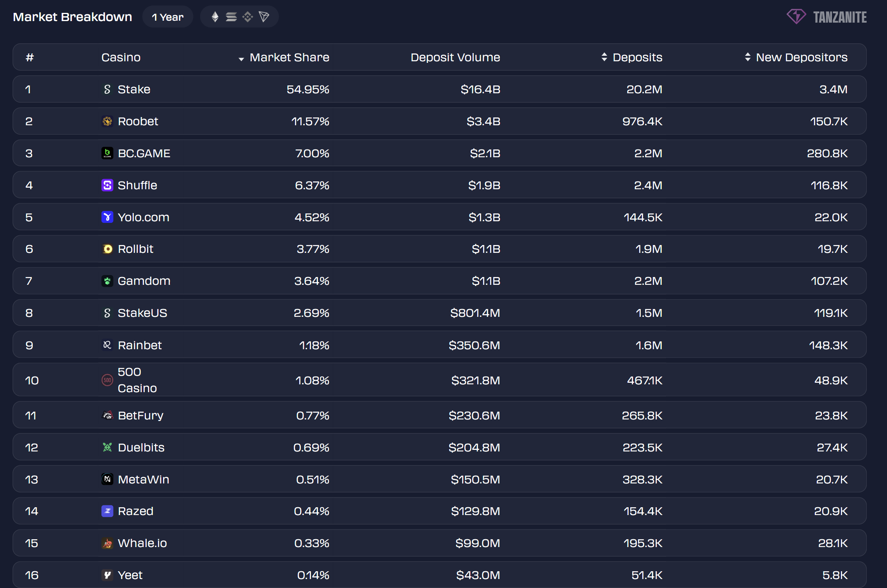Open the 1 Year time range selector
The image size is (887, 588).
tap(168, 17)
